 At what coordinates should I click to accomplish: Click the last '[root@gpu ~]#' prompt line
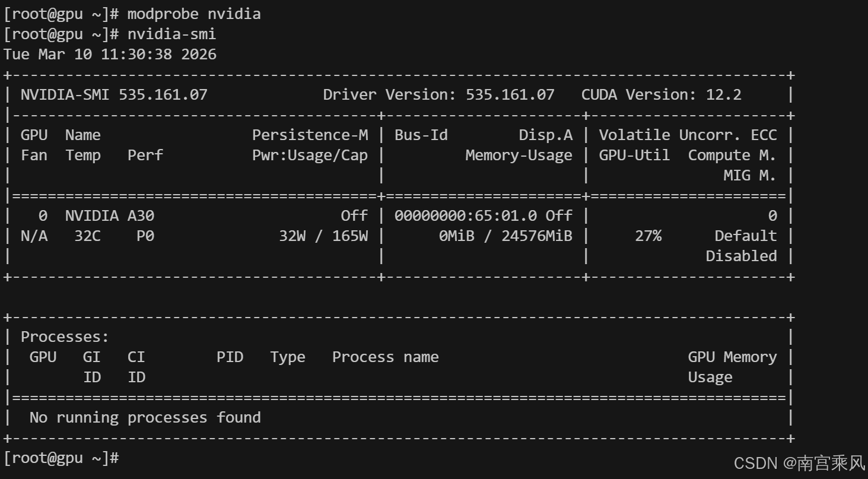click(x=61, y=458)
